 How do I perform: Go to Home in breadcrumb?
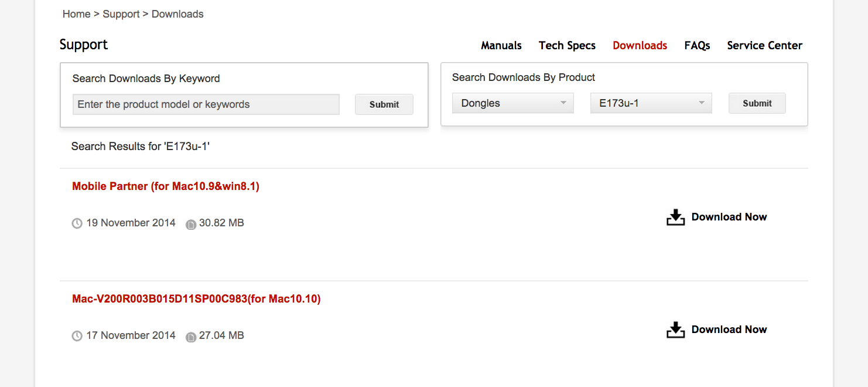[76, 14]
